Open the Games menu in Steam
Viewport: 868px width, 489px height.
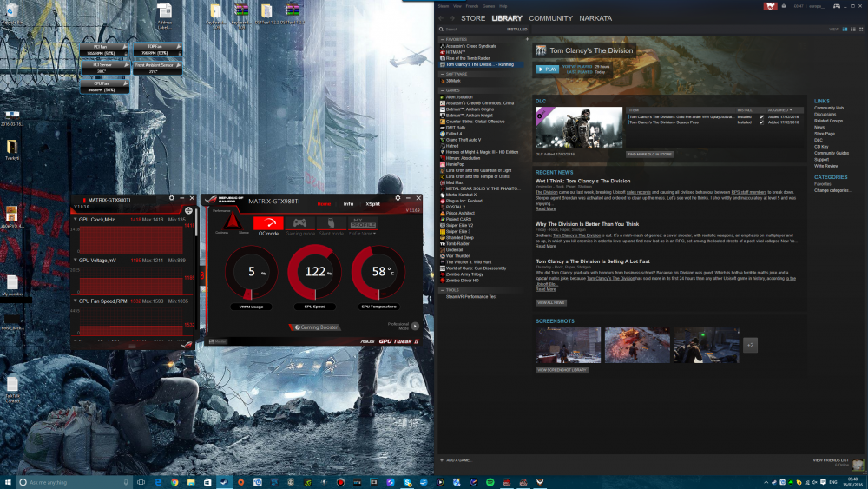[489, 6]
